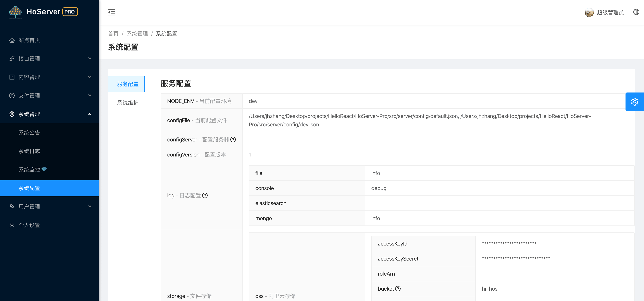The height and width of the screenshot is (301, 644).
Task: Click the configVersion - 配置版本 label
Action: tap(196, 155)
